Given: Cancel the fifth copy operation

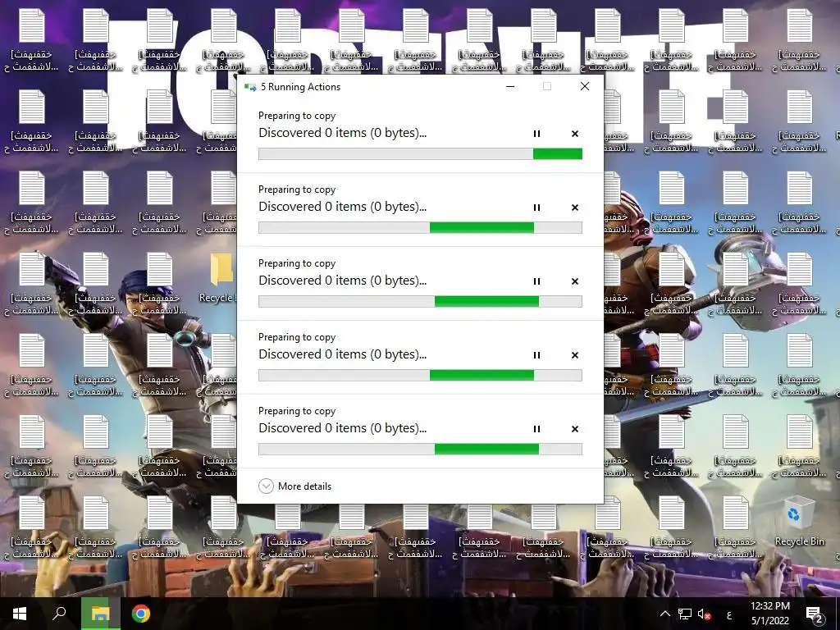Looking at the screenshot, I should coord(575,429).
